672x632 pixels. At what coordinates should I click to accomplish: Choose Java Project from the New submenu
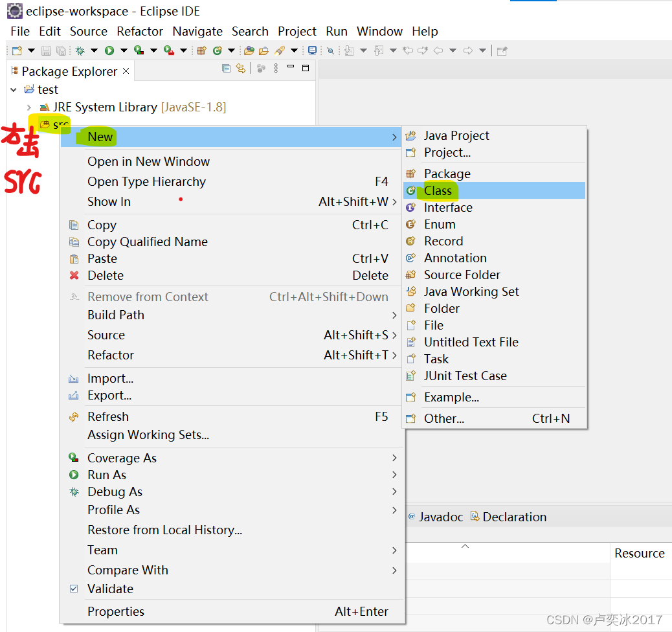(x=495, y=135)
